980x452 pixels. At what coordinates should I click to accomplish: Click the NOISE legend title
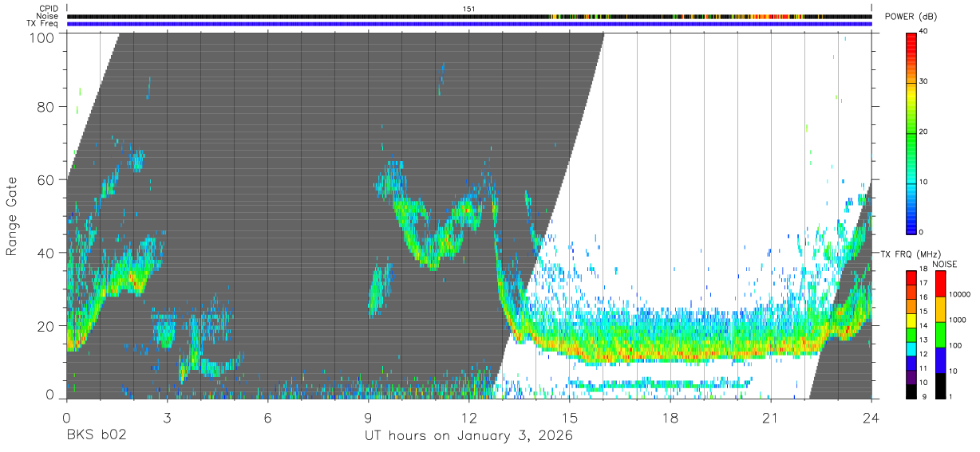click(945, 263)
